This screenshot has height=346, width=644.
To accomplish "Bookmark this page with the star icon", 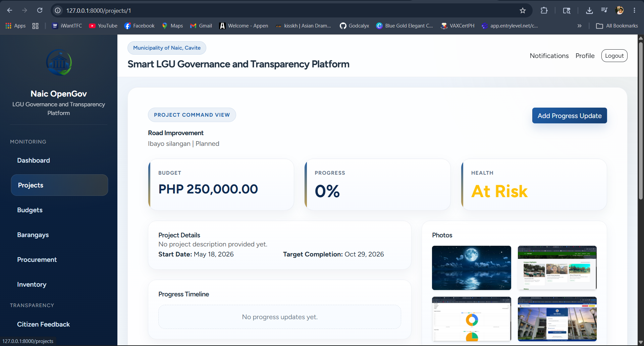I will click(x=523, y=10).
